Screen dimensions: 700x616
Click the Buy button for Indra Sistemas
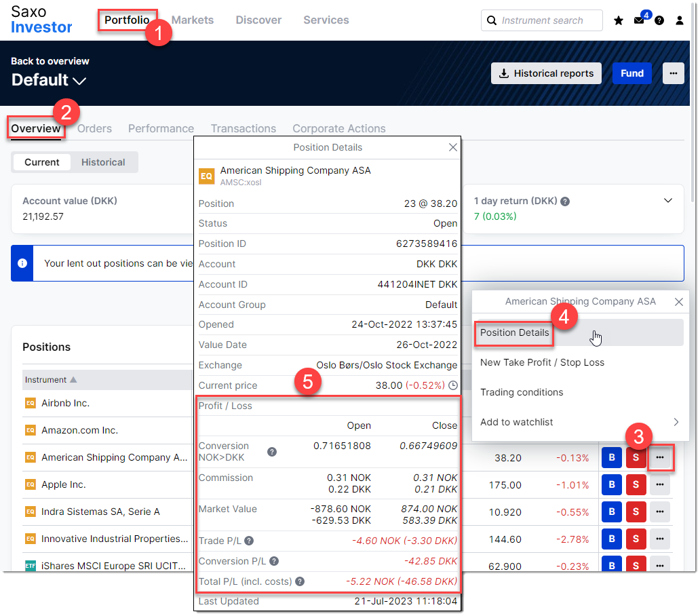point(612,512)
